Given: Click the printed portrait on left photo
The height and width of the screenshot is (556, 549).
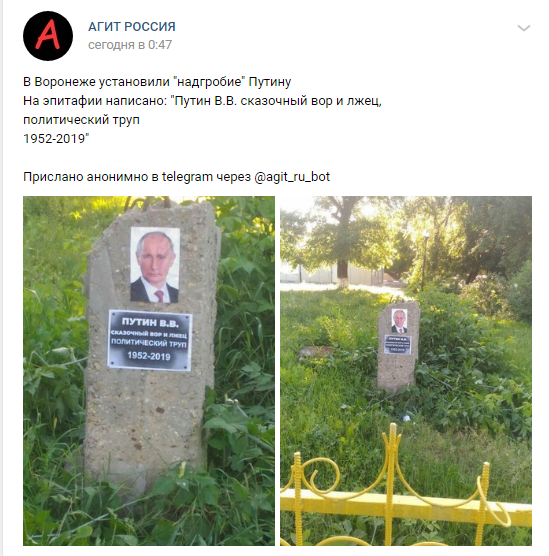Looking at the screenshot, I should [155, 265].
